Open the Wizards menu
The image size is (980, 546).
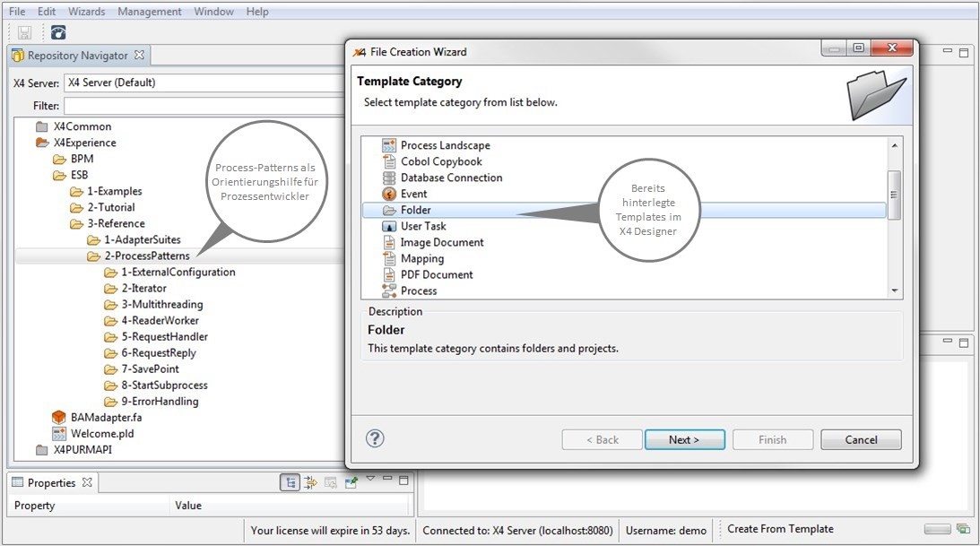tap(86, 12)
